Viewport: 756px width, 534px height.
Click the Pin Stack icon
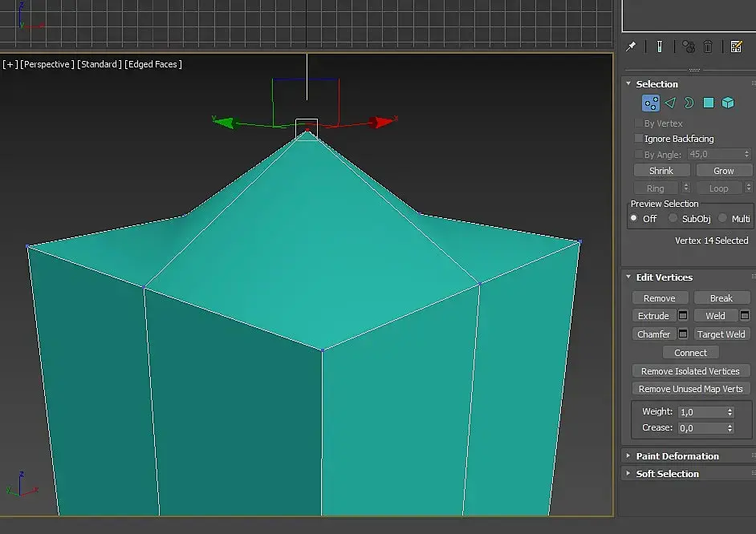632,47
